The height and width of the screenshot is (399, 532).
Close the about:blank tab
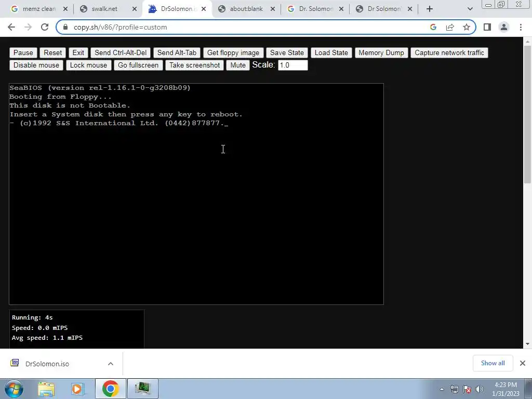tap(272, 9)
